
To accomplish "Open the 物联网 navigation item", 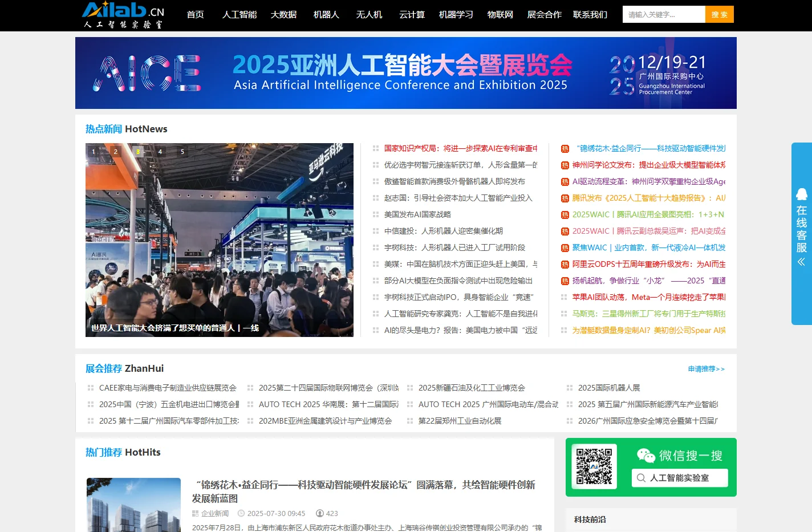I will pyautogui.click(x=500, y=15).
